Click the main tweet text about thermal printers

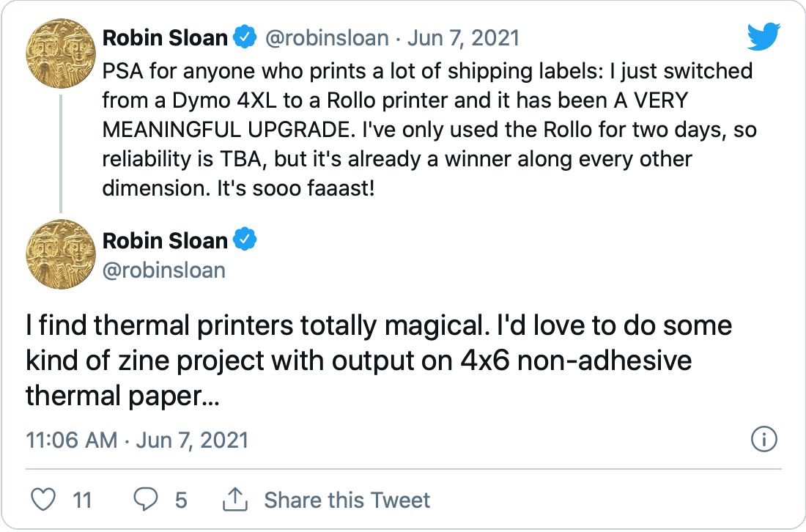(x=379, y=361)
